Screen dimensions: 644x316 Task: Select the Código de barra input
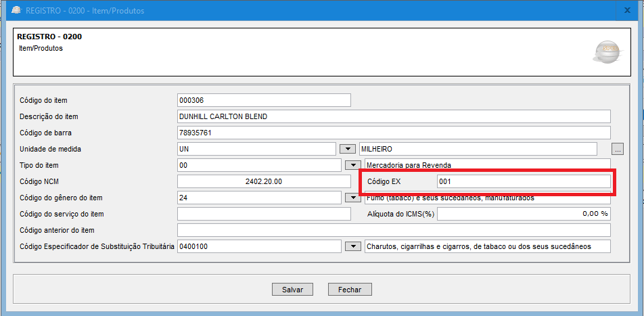click(393, 133)
